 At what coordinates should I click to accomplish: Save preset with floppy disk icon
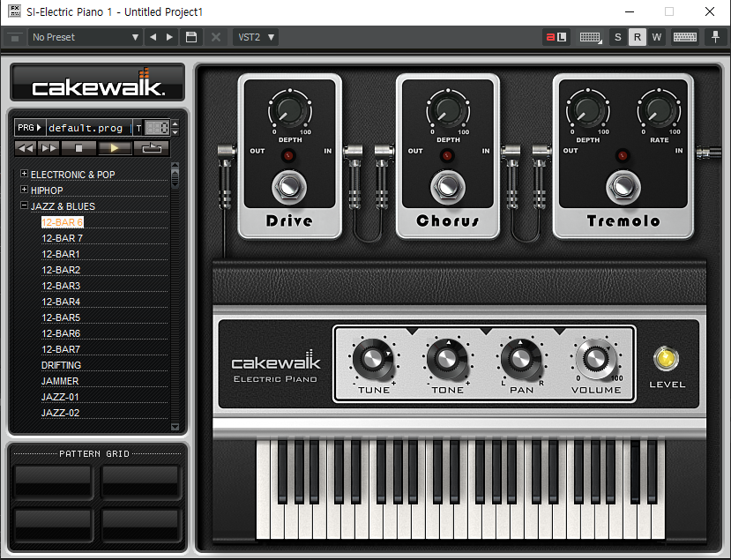coord(191,37)
